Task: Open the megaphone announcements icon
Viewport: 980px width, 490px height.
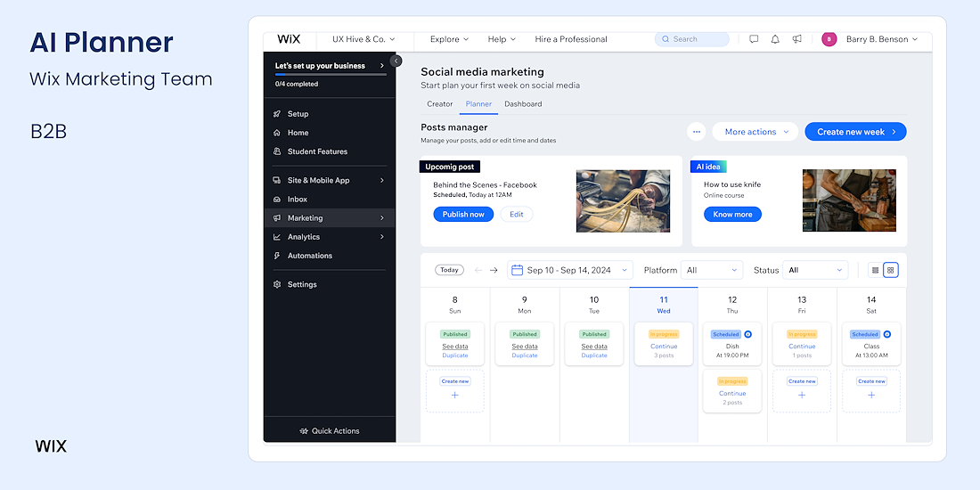Action: click(797, 39)
